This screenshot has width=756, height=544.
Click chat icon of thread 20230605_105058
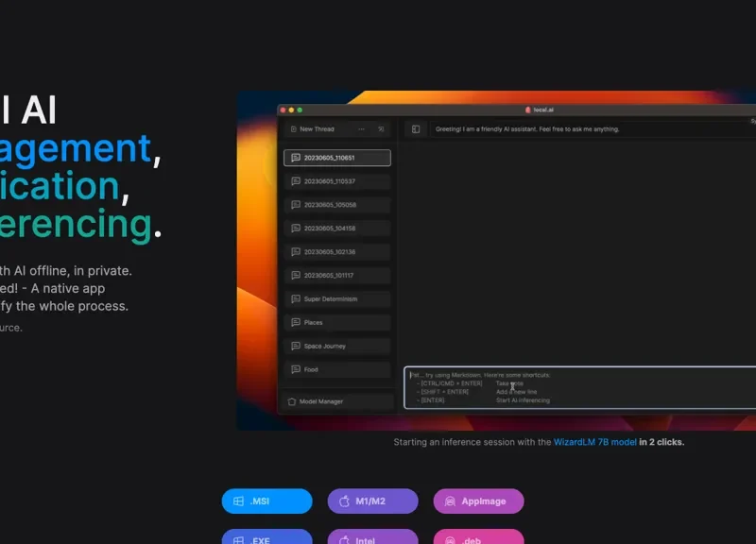(296, 205)
